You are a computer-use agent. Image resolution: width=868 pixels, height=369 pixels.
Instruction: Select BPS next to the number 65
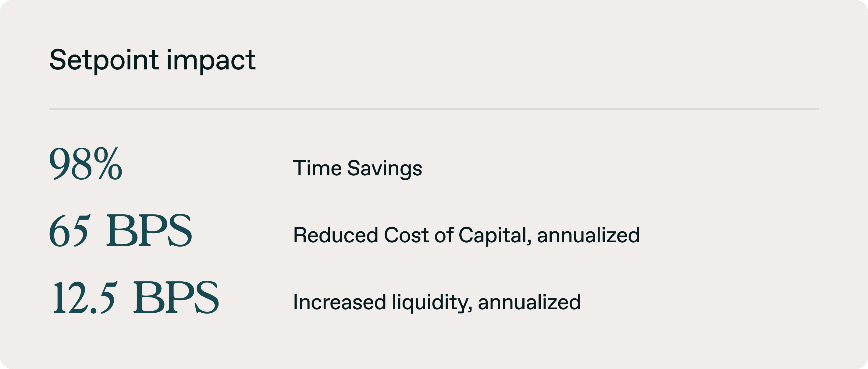pos(149,231)
